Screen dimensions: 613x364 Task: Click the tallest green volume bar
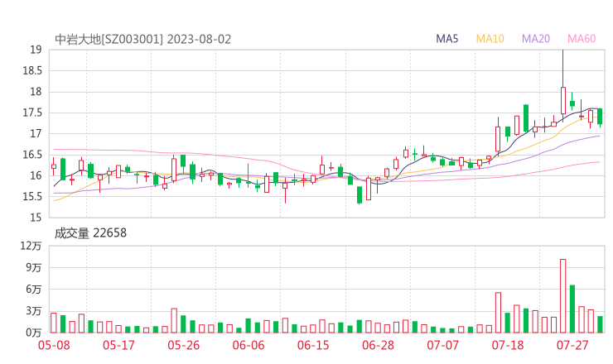click(572, 309)
